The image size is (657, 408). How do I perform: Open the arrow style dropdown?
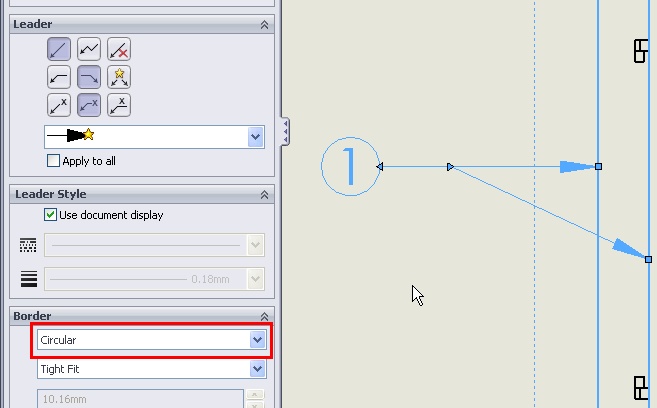[256, 137]
